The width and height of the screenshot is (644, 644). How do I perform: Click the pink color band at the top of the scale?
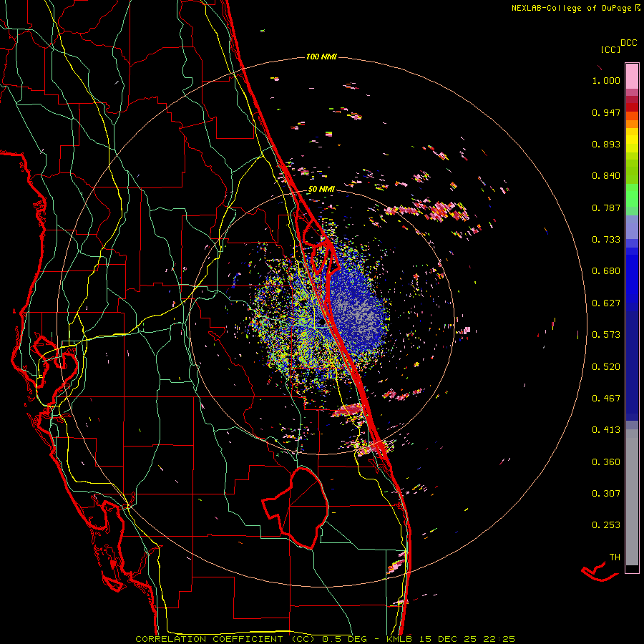[x=632, y=77]
